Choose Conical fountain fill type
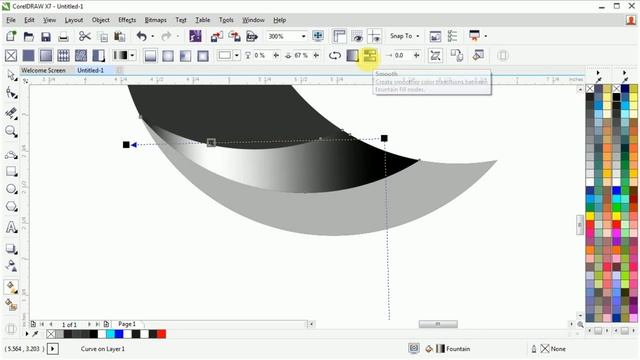640x360 pixels. click(x=185, y=55)
